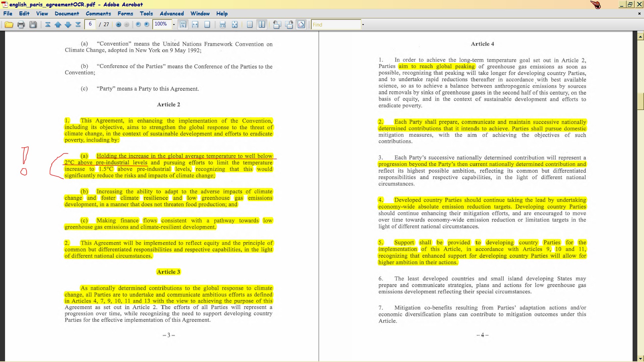Jump to the last page
The width and height of the screenshot is (644, 362).
click(x=78, y=24)
